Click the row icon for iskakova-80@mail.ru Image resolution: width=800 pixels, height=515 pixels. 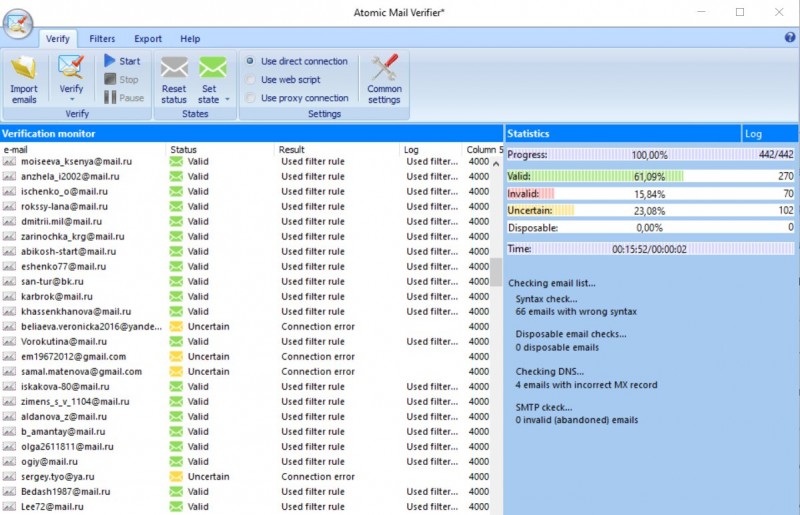tap(9, 386)
